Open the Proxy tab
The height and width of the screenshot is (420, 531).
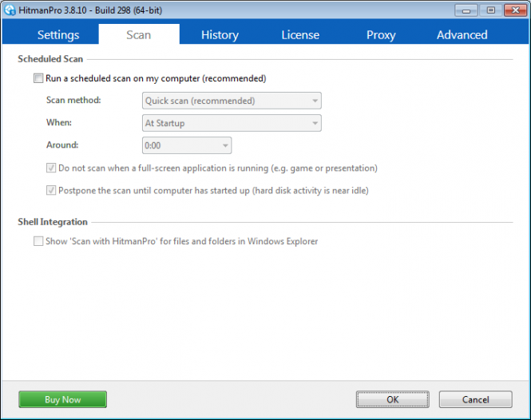(381, 35)
